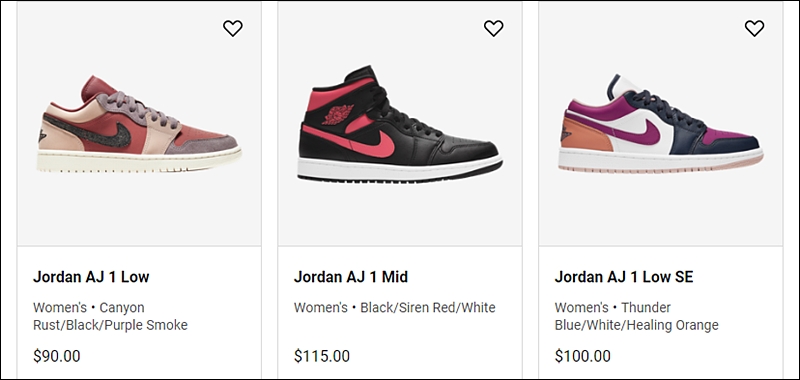800x380 pixels.
Task: Open the Canyon Rust sneaker image
Action: coord(139,124)
